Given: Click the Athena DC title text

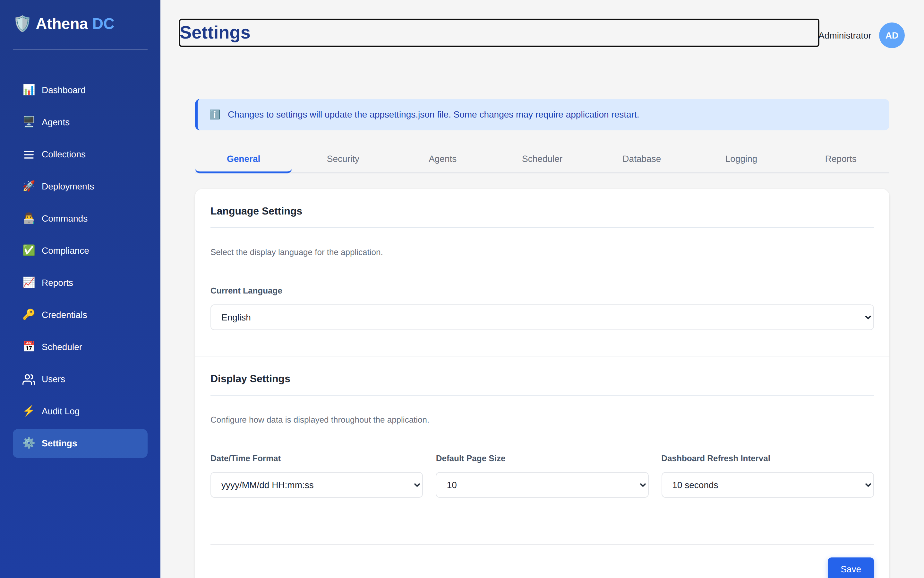Looking at the screenshot, I should tap(75, 24).
